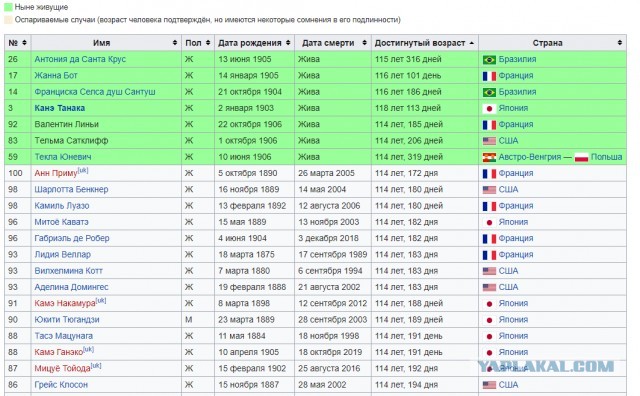Click the USA flag in Грейс Клосон row
This screenshot has width=640, height=396.
[489, 385]
